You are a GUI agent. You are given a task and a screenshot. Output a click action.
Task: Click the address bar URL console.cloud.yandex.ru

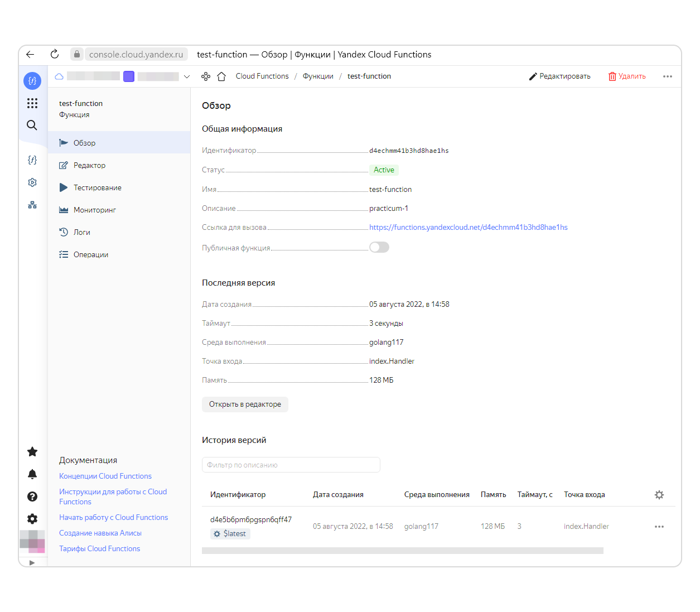pyautogui.click(x=136, y=55)
